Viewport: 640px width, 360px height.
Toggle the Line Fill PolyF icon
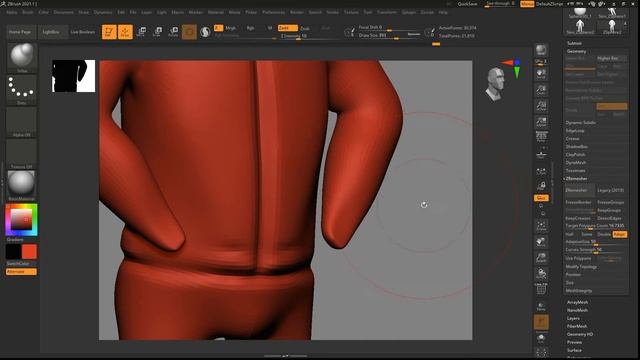click(541, 289)
